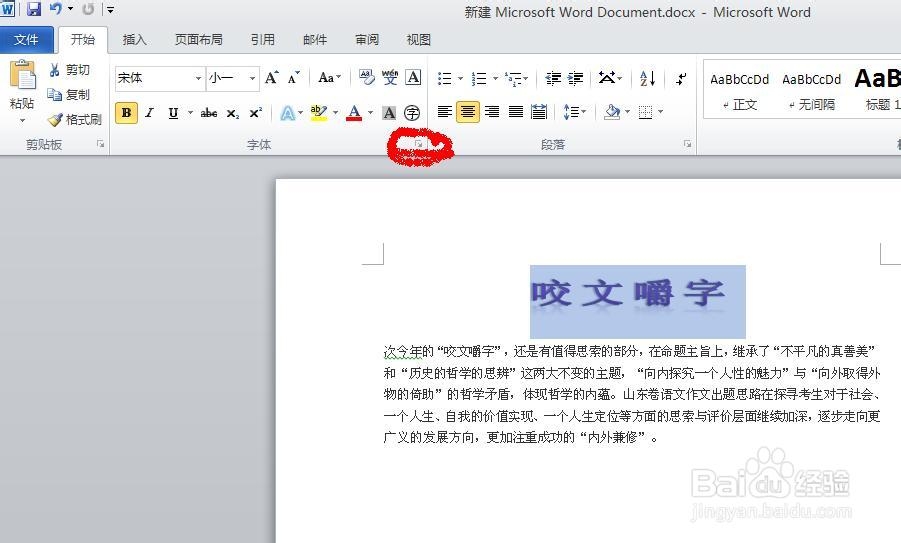Click the Redo icon in title bar
This screenshot has width=901, height=543.
coord(88,9)
